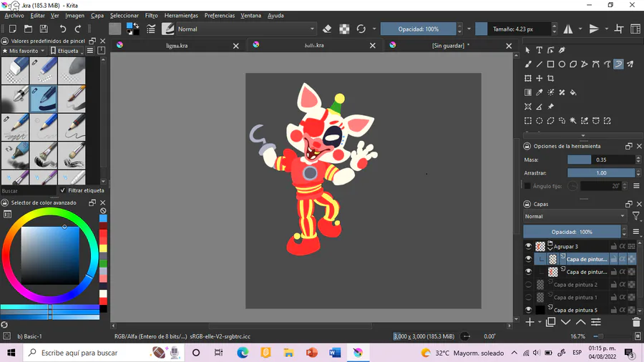
Task: Select the contiguous magic wand selection tool
Action: point(573,121)
